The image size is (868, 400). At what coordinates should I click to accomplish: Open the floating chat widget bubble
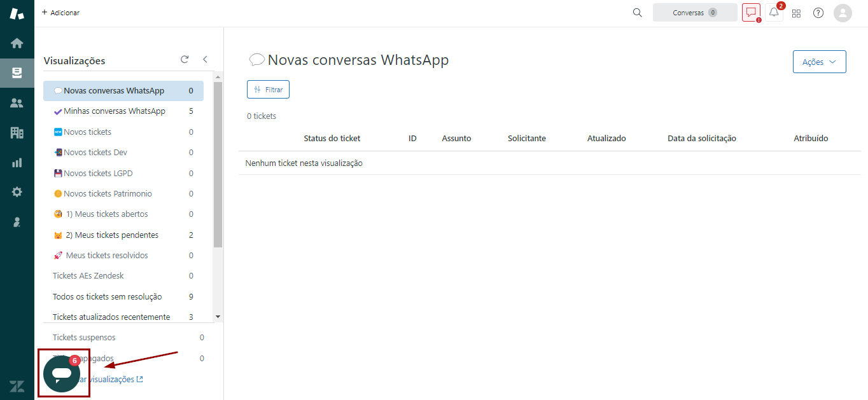tap(62, 374)
